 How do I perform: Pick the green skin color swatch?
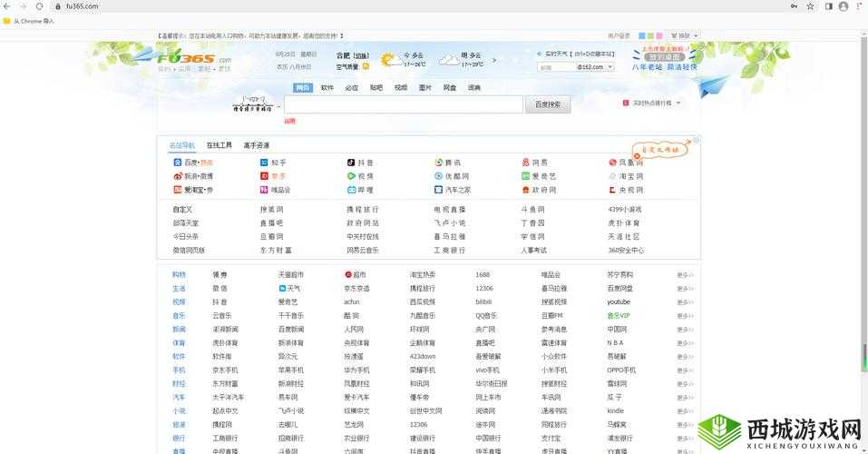coord(650,35)
